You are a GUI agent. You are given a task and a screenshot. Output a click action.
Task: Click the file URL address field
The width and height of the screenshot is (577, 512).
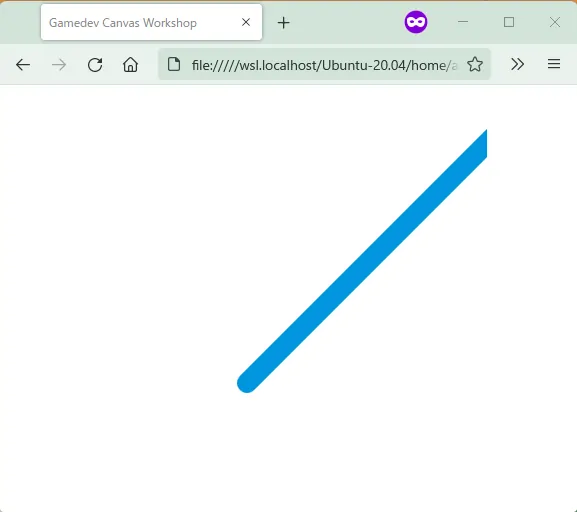pos(324,65)
